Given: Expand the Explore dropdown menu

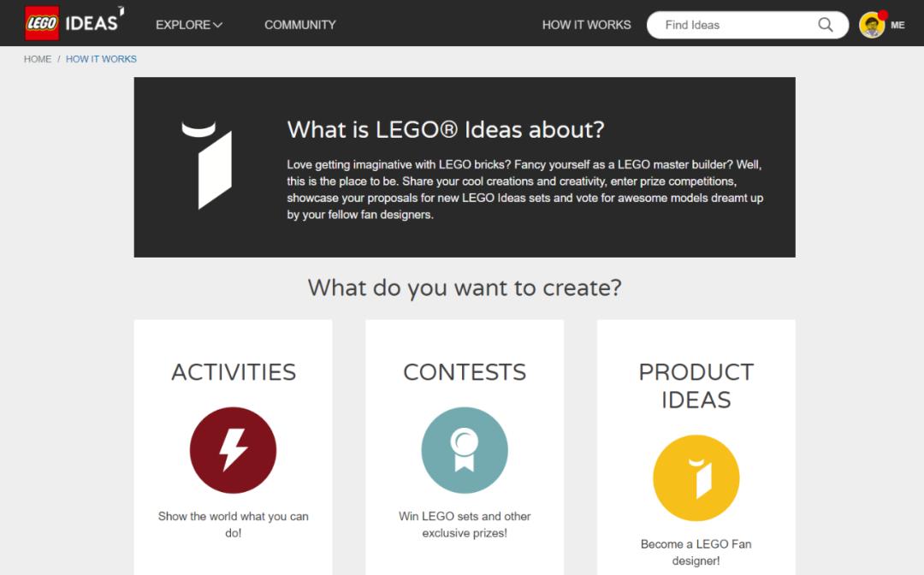Looking at the screenshot, I should (x=188, y=25).
